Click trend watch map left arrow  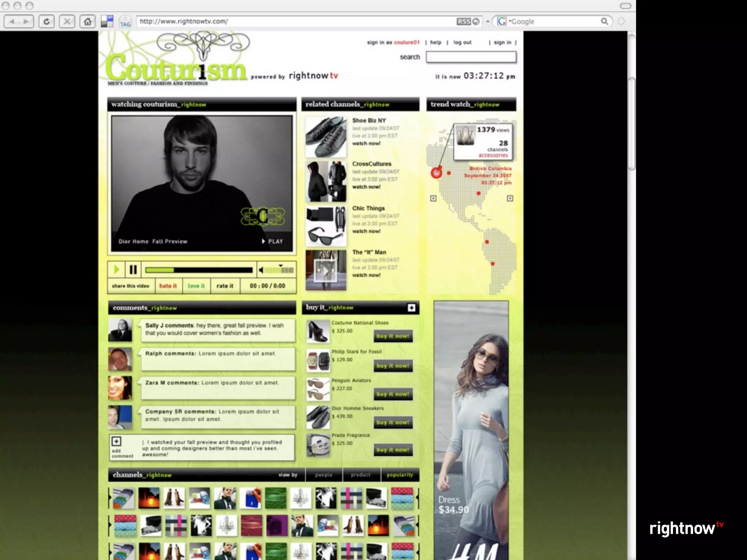tap(433, 198)
